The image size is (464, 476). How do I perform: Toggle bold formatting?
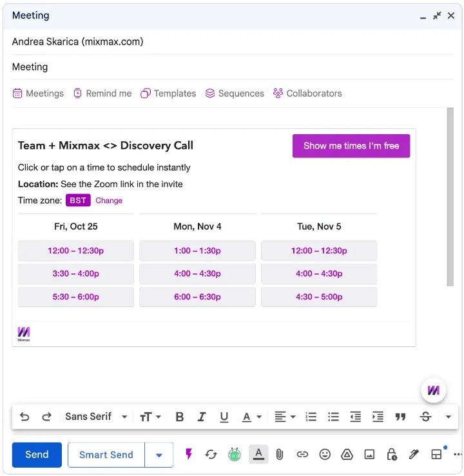tap(180, 417)
